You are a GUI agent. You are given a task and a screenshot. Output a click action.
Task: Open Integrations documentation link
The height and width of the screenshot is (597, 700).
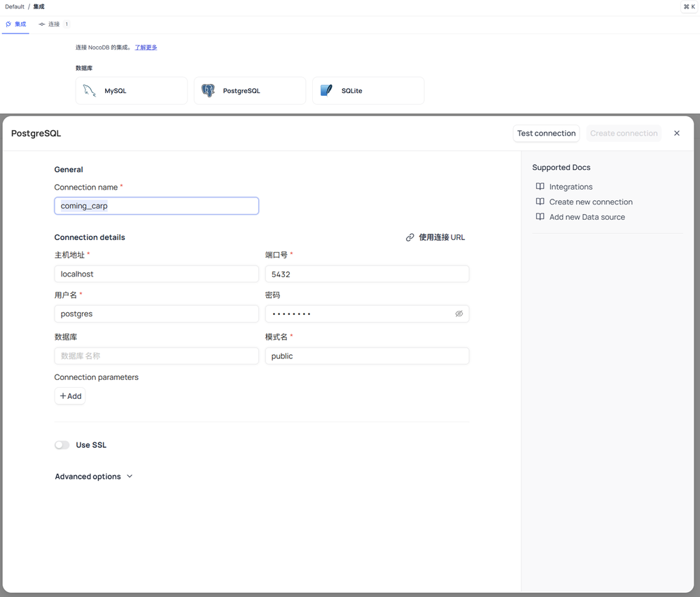[x=570, y=186]
